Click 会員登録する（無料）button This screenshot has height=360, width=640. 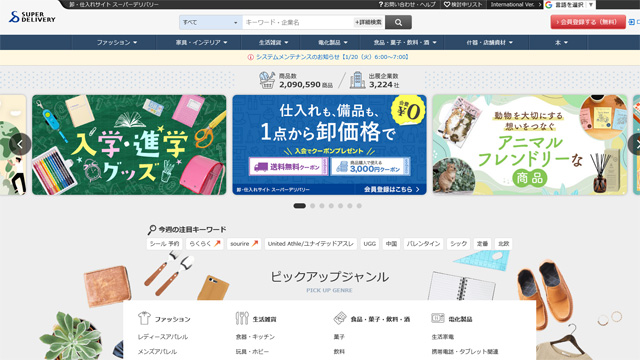(x=588, y=22)
